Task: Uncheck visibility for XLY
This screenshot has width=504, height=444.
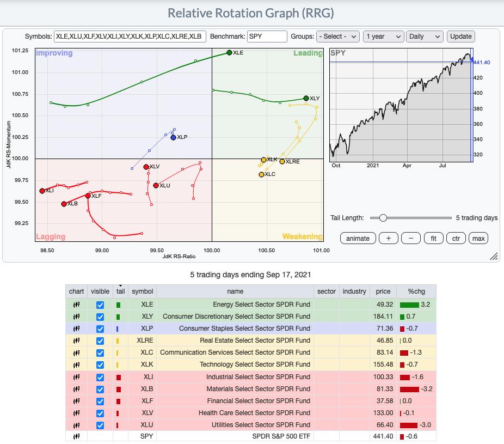Action: tap(100, 317)
